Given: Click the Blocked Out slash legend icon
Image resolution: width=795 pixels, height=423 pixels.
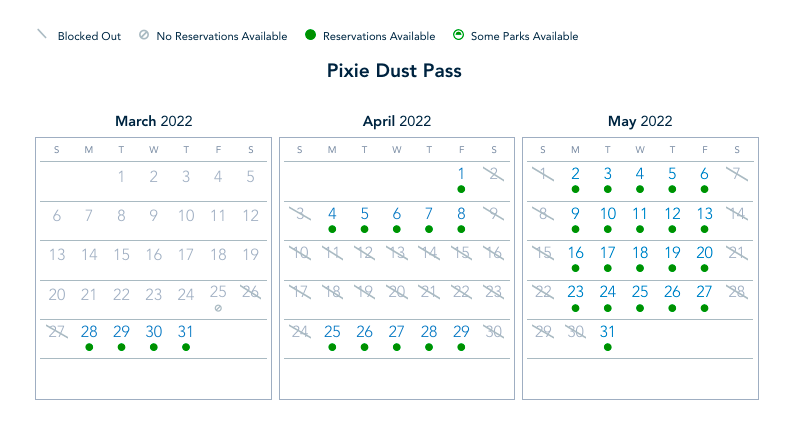Looking at the screenshot, I should (x=42, y=36).
